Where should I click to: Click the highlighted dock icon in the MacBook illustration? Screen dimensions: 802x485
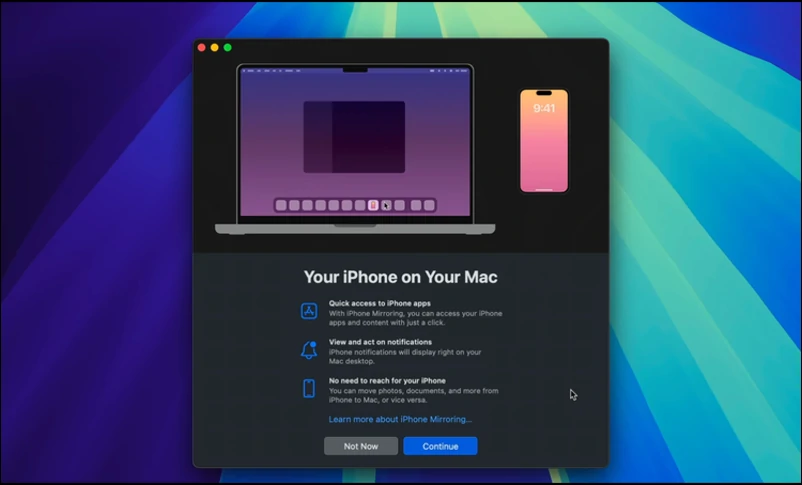pos(373,205)
